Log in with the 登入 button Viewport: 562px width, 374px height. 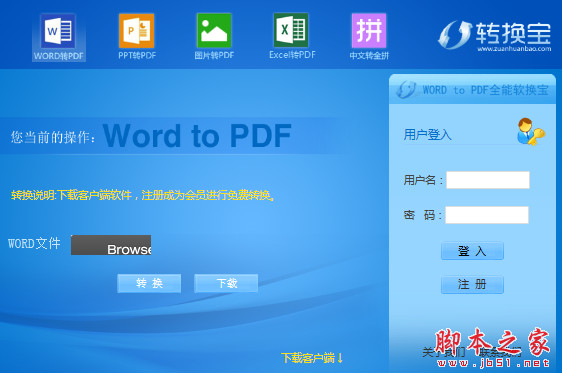[x=472, y=251]
